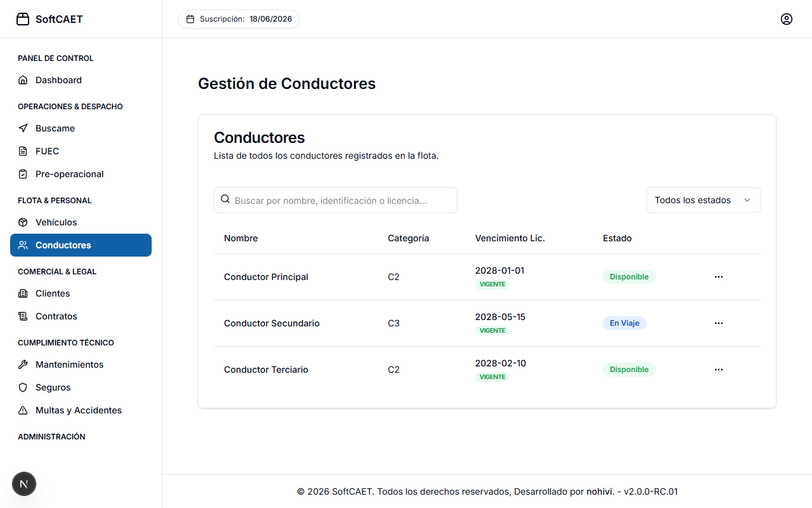Click the C3 category cell

tap(394, 323)
